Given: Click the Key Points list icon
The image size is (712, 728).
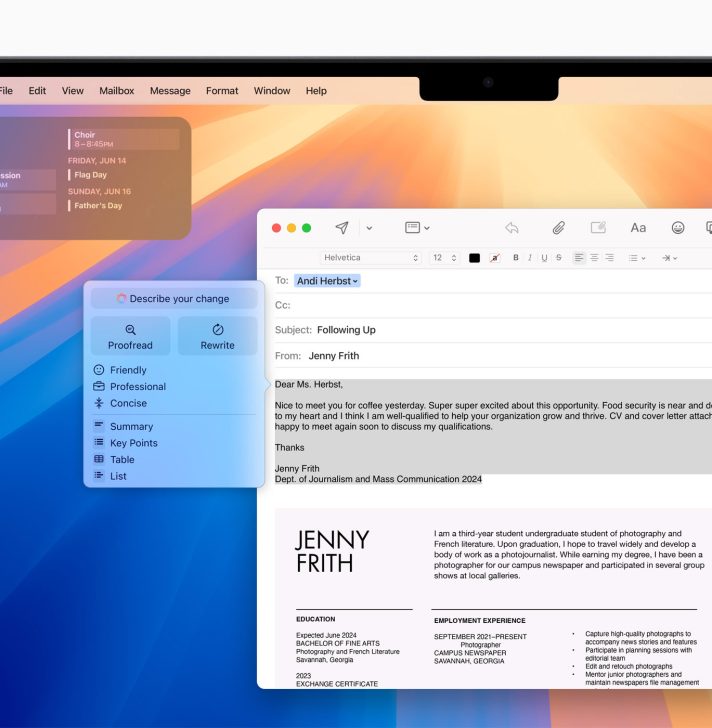Looking at the screenshot, I should [99, 442].
